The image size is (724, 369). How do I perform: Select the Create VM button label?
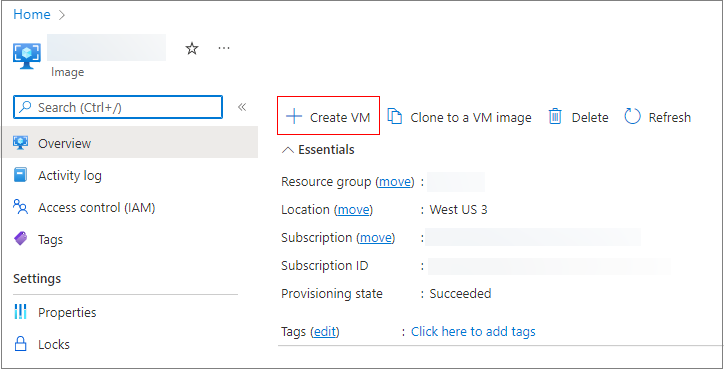340,117
